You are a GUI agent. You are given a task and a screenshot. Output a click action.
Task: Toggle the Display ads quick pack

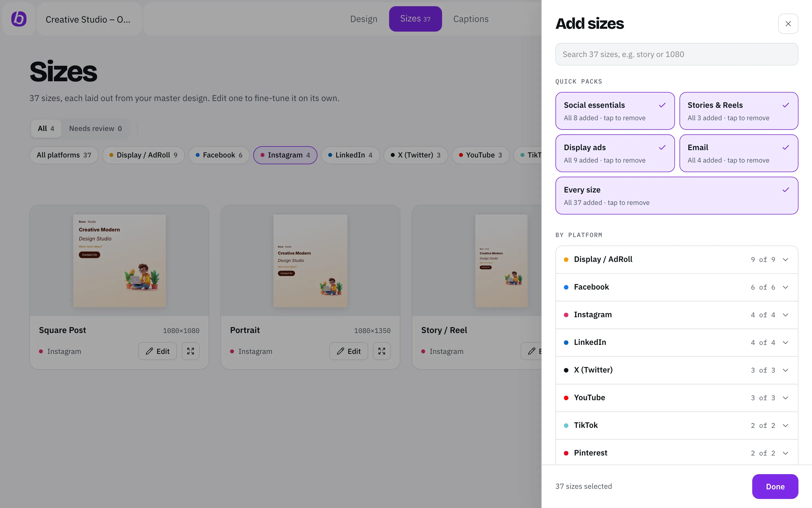tap(615, 153)
